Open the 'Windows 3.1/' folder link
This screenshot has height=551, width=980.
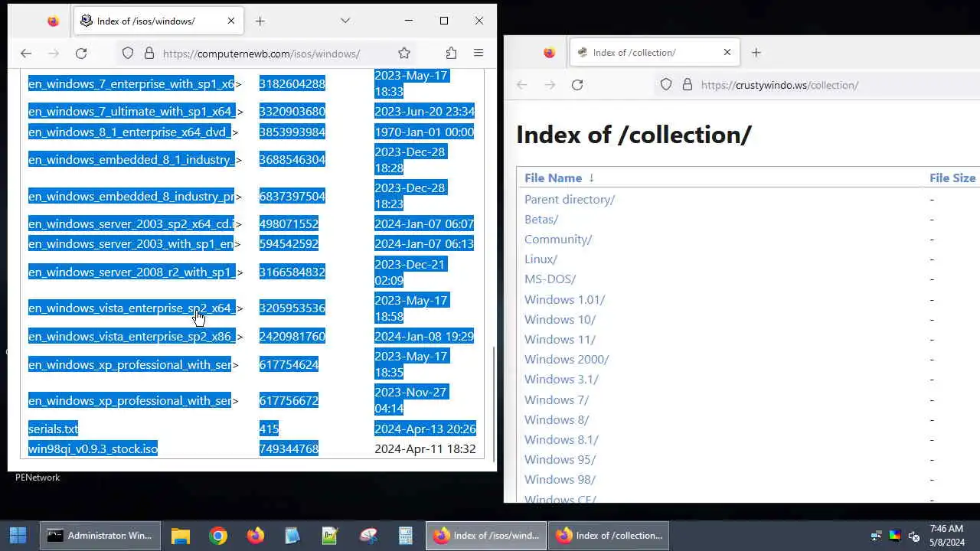click(561, 379)
